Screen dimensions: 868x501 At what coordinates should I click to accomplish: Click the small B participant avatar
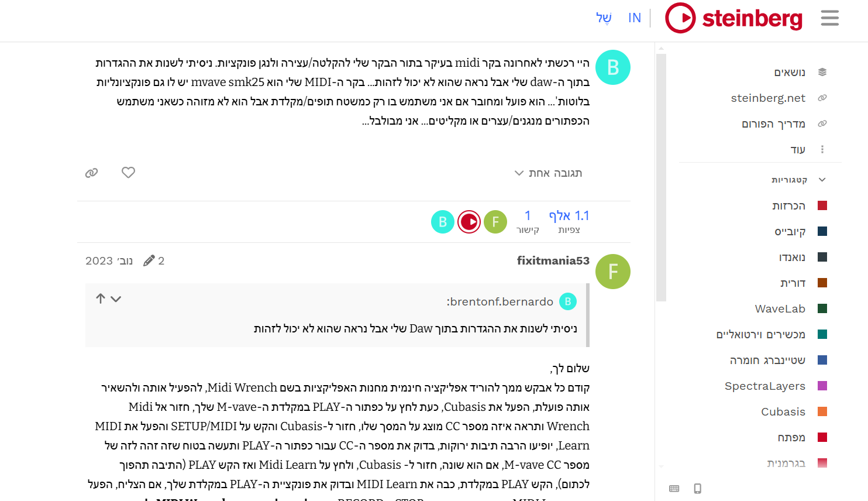443,222
